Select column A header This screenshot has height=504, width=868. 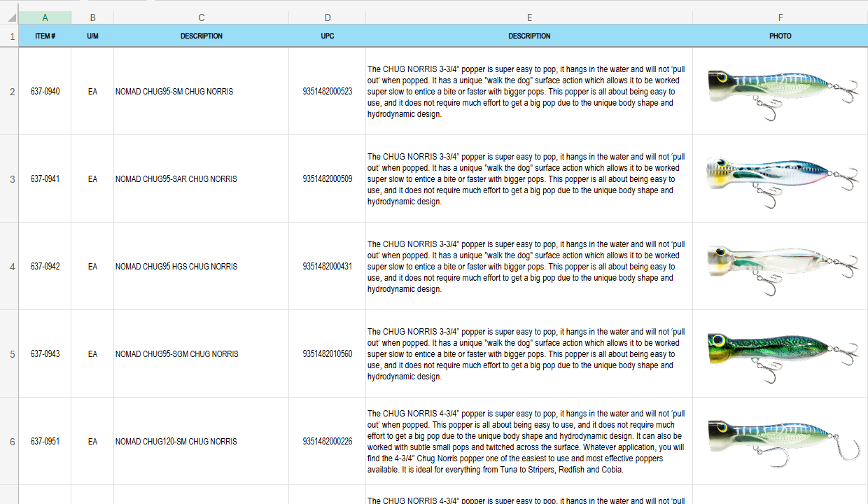[45, 17]
